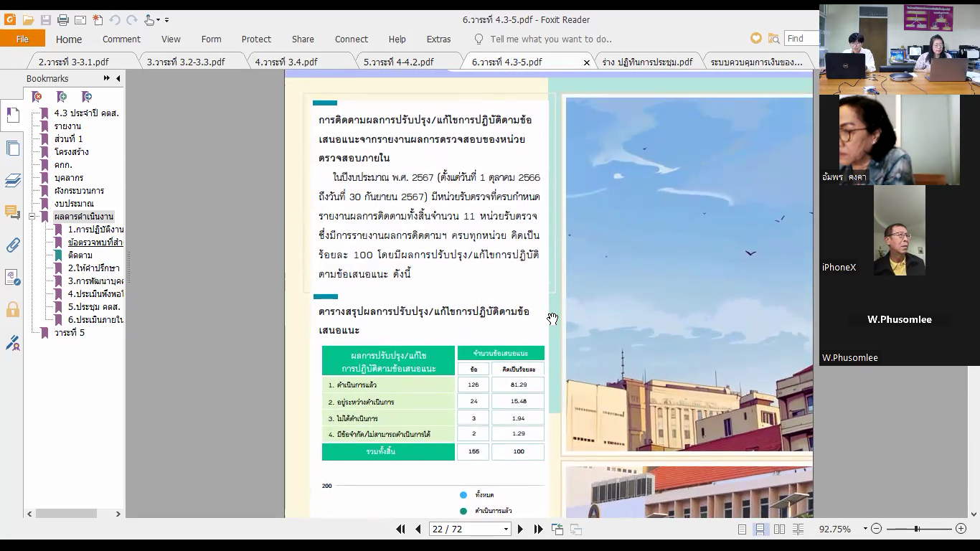The width and height of the screenshot is (980, 551).
Task: Zoom in with the plus button
Action: tap(961, 529)
